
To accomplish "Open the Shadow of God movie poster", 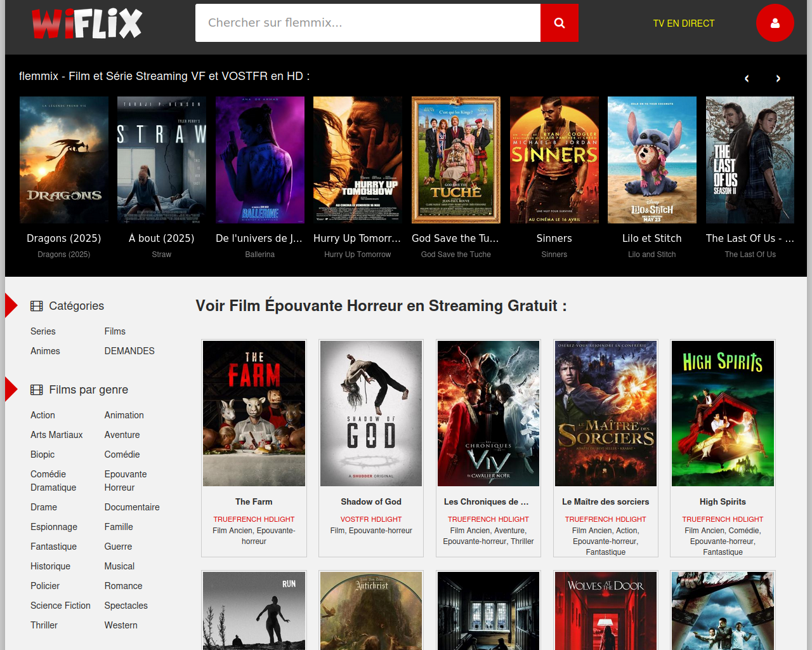I will tap(371, 413).
